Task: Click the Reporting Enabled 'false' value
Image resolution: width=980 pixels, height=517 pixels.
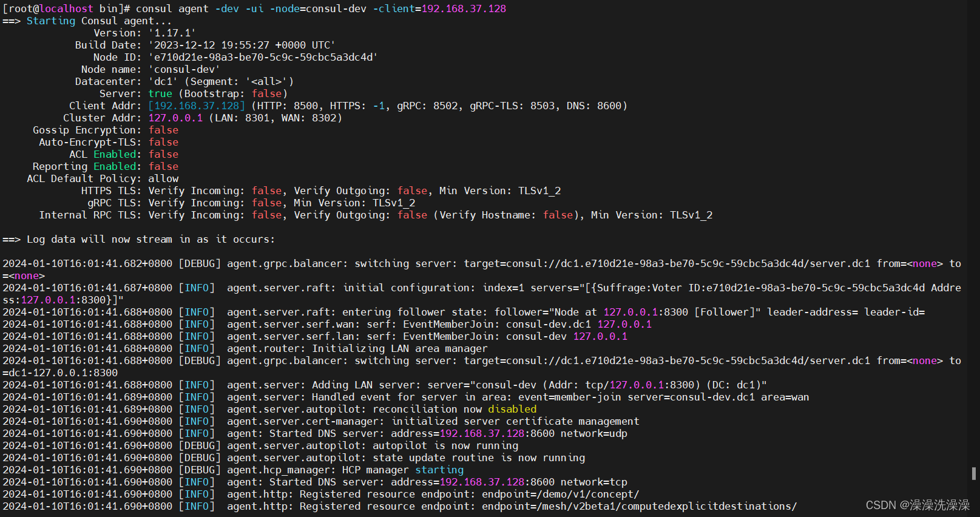Action: click(163, 166)
